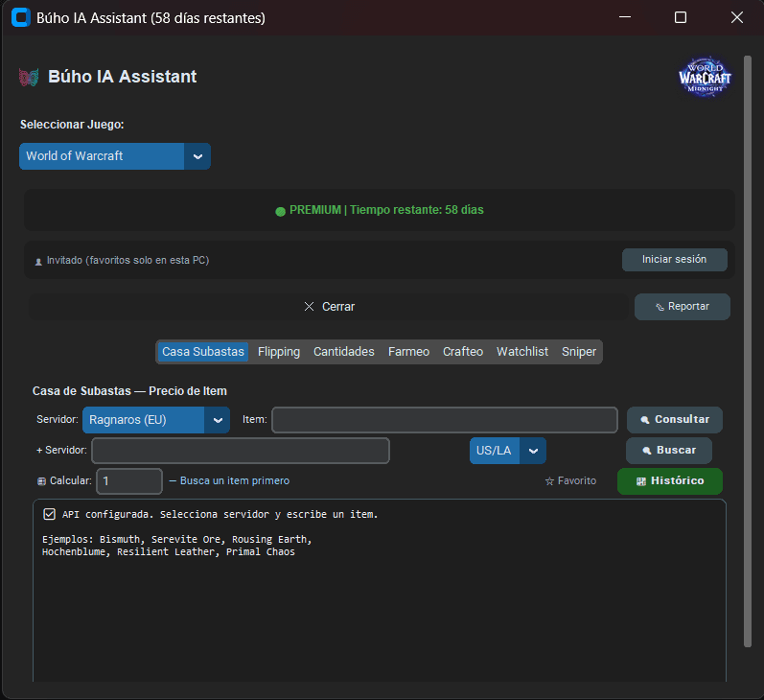Click the guest user avatar icon

(x=38, y=262)
